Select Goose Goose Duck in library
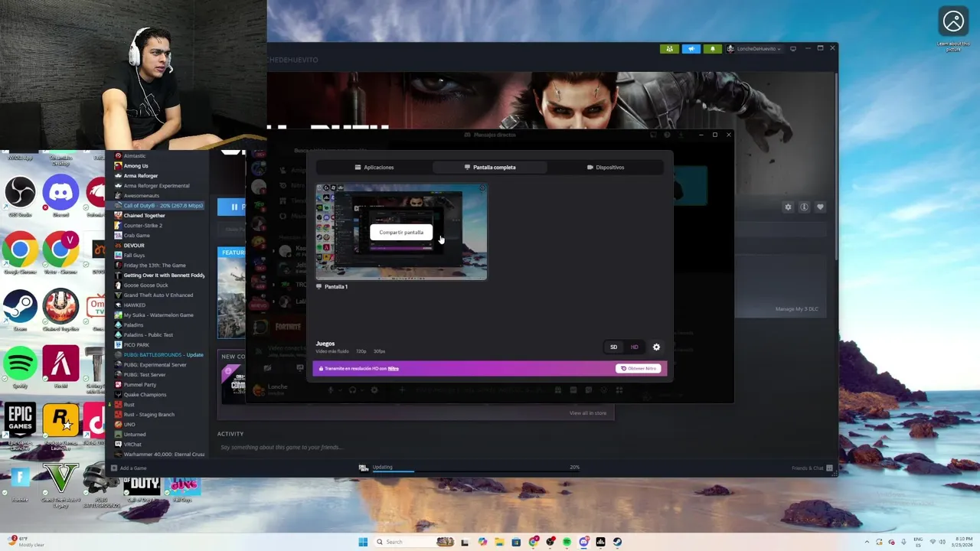The height and width of the screenshot is (551, 980). pos(145,285)
